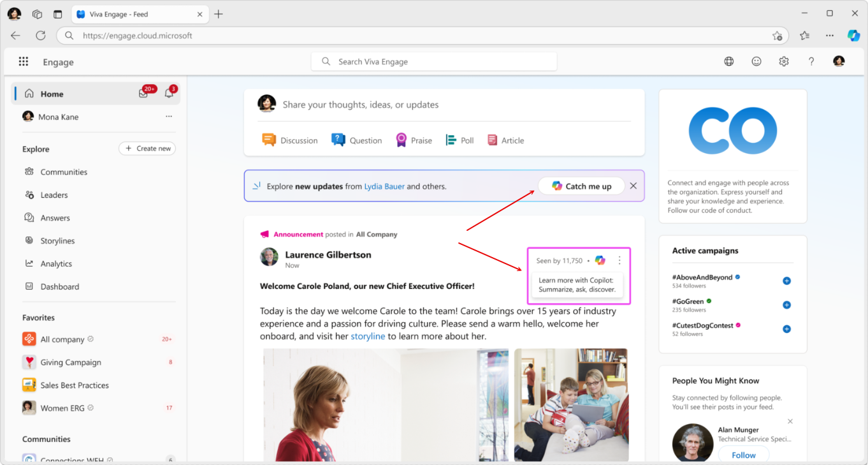This screenshot has width=868, height=465.
Task: Click the Copilot icon on Laurence's post
Action: click(600, 260)
